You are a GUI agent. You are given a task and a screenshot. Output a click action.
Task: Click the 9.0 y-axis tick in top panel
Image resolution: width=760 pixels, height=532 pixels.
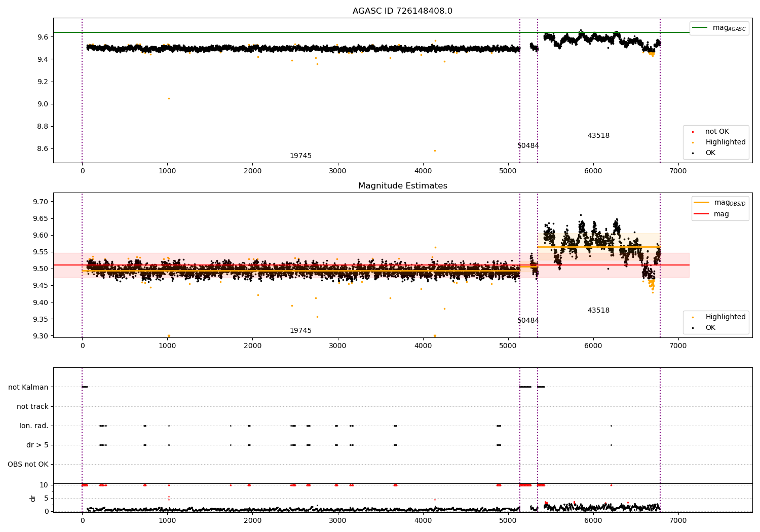[x=43, y=104]
